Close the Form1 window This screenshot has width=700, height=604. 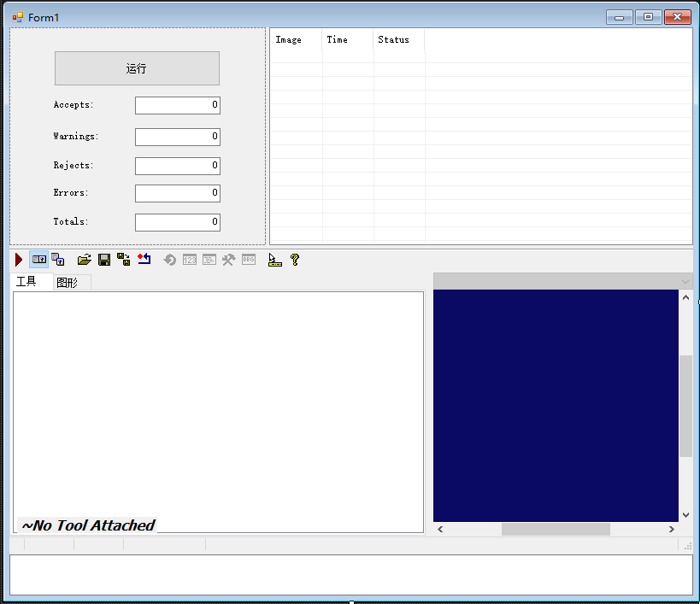pos(678,17)
